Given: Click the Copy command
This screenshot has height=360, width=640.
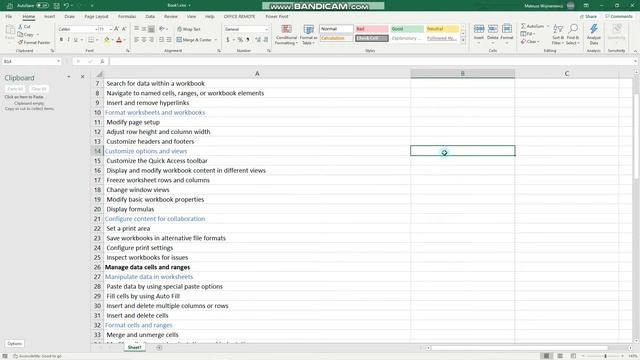Looking at the screenshot, I should 27,34.
